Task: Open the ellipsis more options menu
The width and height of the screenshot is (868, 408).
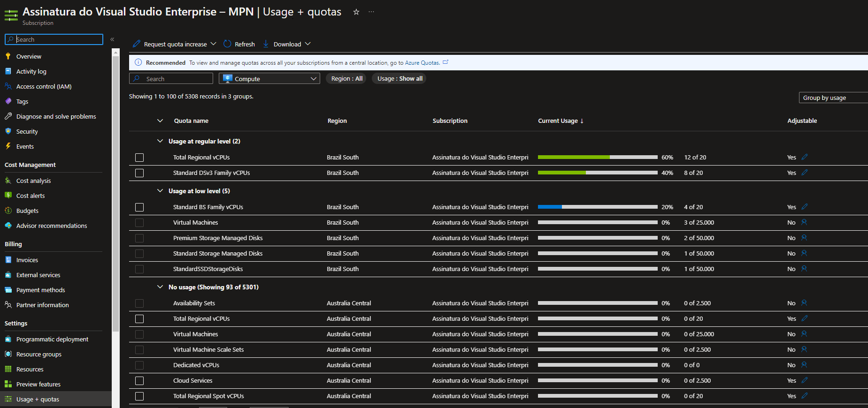Action: pyautogui.click(x=371, y=12)
